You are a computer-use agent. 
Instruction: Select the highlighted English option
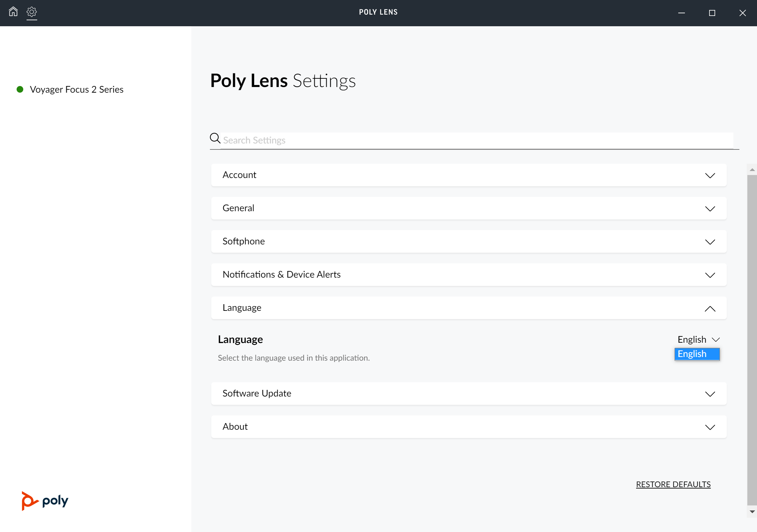(x=697, y=354)
